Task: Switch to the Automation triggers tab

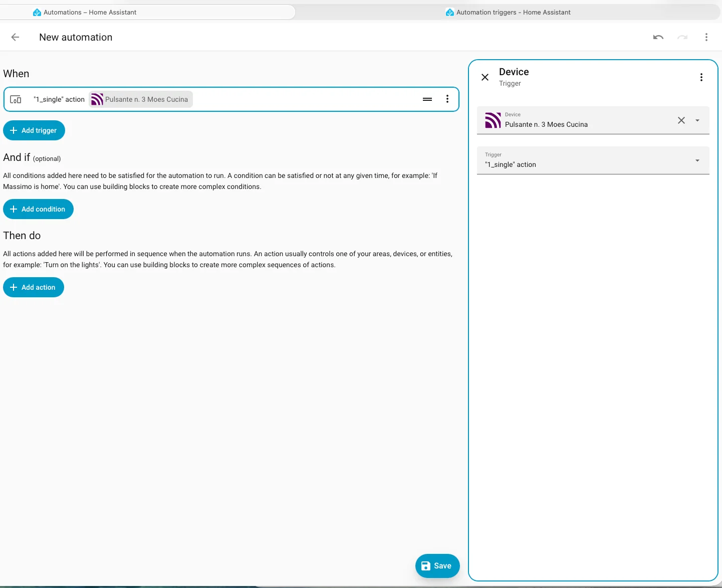Action: (508, 12)
